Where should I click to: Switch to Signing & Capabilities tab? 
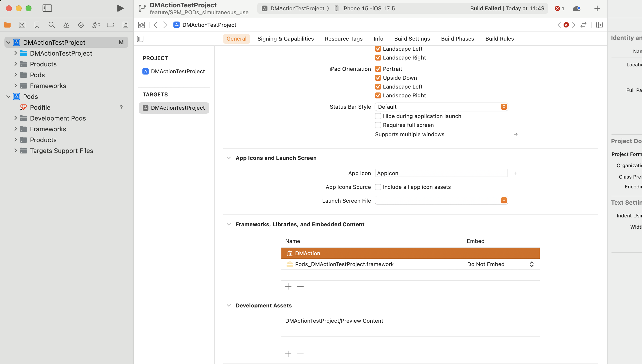[286, 39]
